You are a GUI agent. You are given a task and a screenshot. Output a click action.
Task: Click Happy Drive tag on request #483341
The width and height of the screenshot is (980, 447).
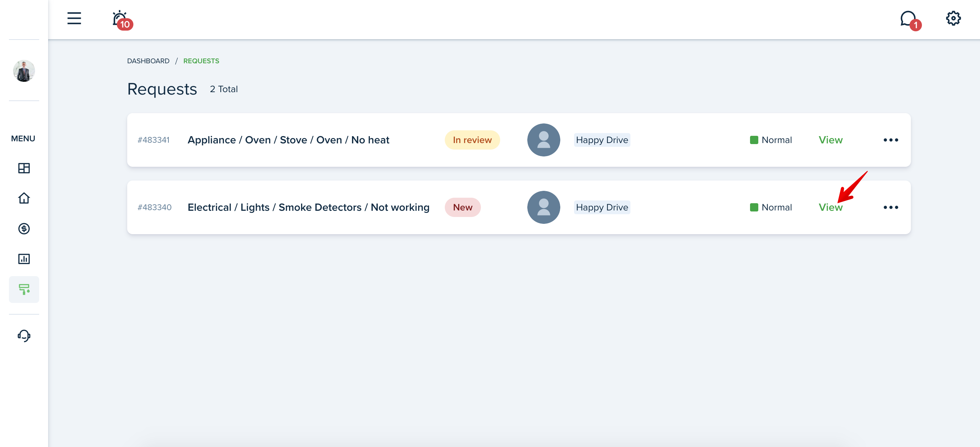(602, 140)
